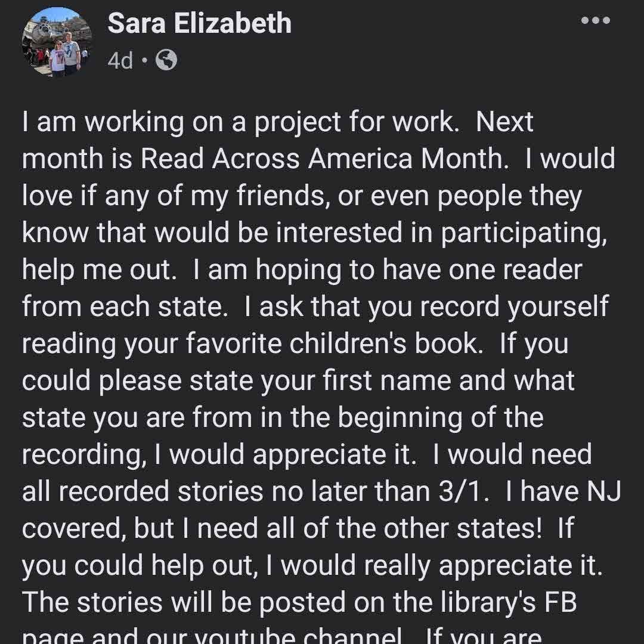Image resolution: width=644 pixels, height=644 pixels.
Task: Click the globe public audience icon
Action: [166, 60]
